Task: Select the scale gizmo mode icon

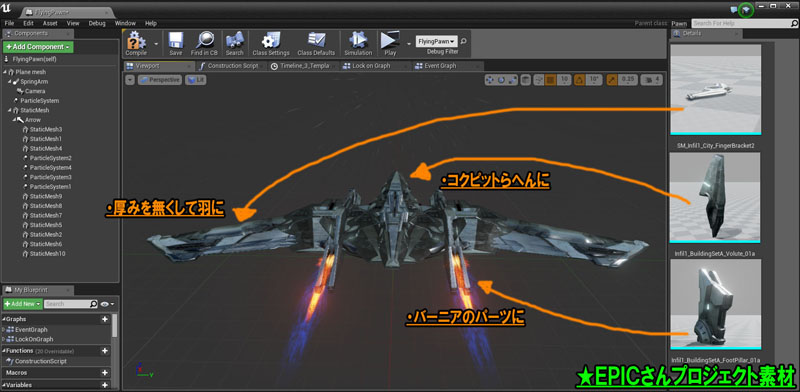Action: pos(512,80)
